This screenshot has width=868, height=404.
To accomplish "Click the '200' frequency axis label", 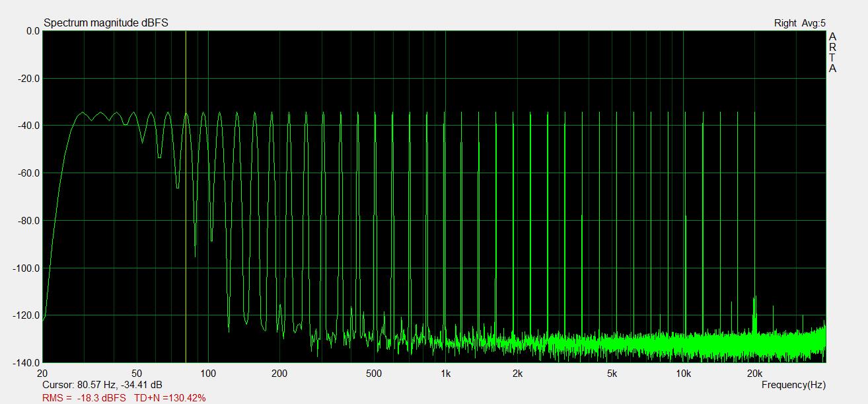I will tap(279, 373).
